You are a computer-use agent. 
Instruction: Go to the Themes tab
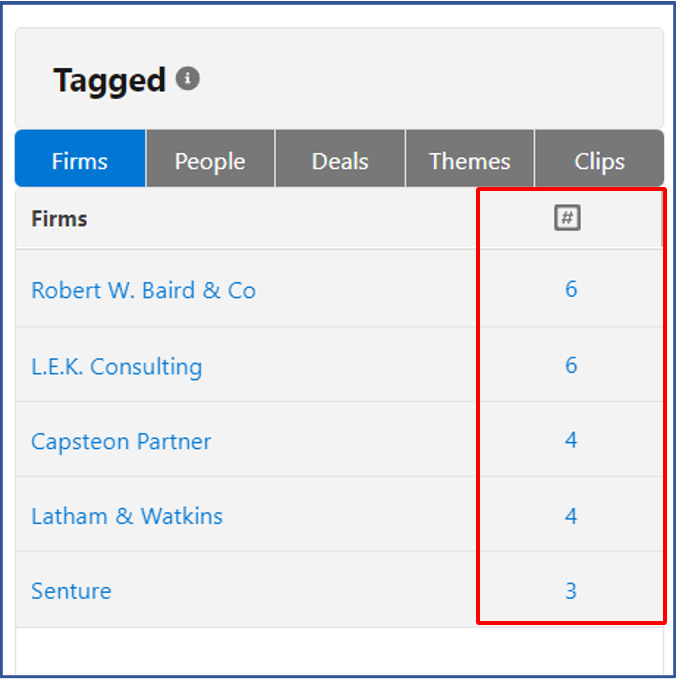470,161
